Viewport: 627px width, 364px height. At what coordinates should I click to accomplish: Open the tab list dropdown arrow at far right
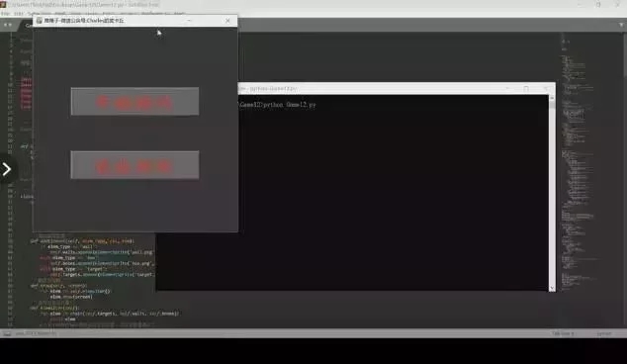tap(621, 25)
